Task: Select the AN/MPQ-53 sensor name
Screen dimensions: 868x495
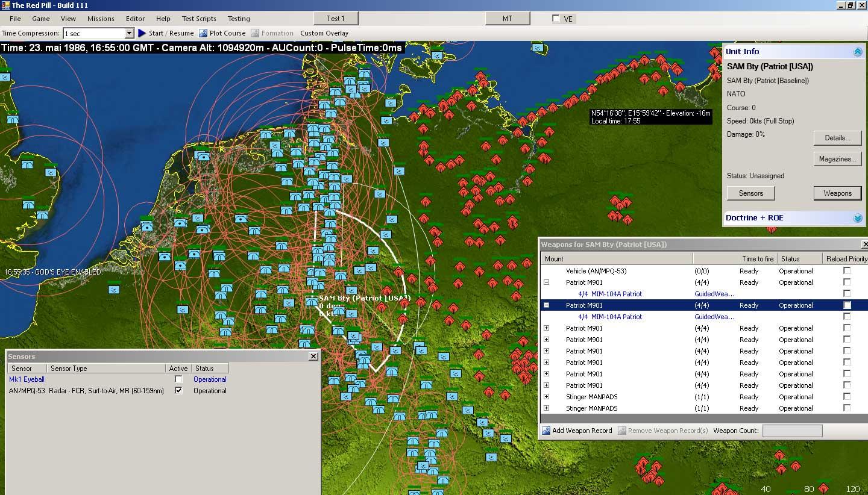Action: (27, 391)
